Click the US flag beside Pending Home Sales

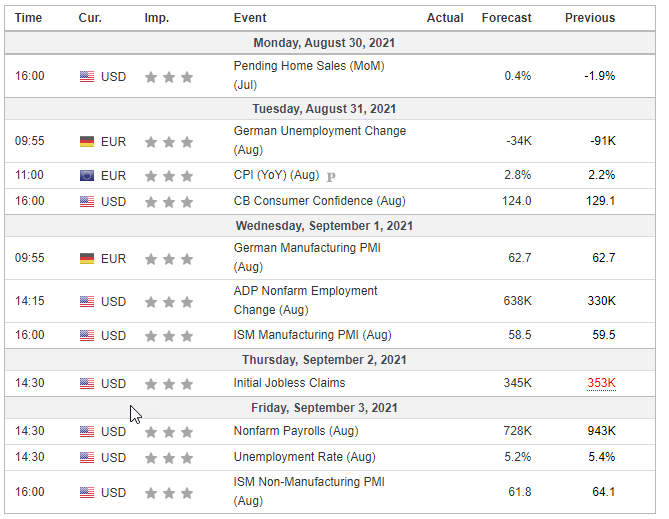click(x=87, y=77)
